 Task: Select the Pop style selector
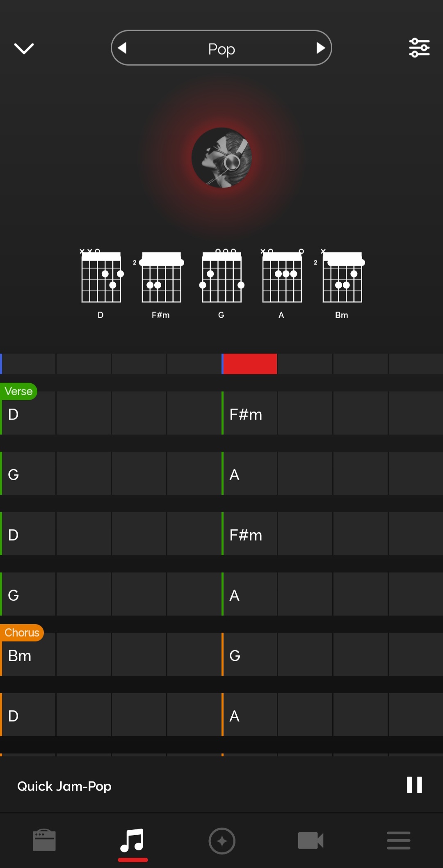click(x=221, y=48)
